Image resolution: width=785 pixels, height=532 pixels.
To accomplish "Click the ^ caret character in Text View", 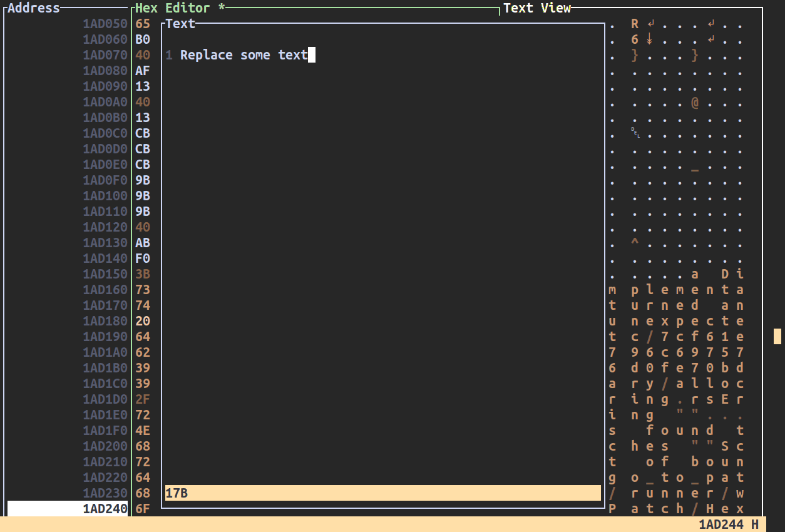I will tap(635, 242).
